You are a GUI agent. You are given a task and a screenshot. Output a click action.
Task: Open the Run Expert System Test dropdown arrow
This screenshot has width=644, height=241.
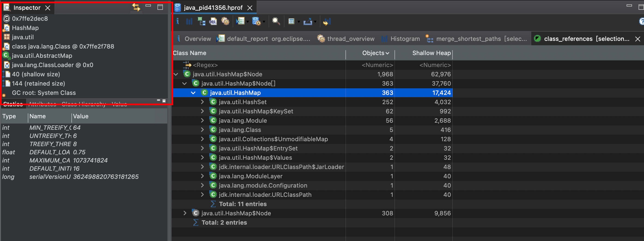point(247,22)
